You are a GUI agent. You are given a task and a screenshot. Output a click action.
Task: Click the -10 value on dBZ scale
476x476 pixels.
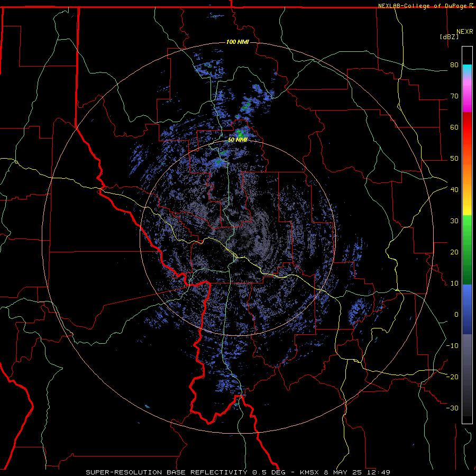click(452, 346)
